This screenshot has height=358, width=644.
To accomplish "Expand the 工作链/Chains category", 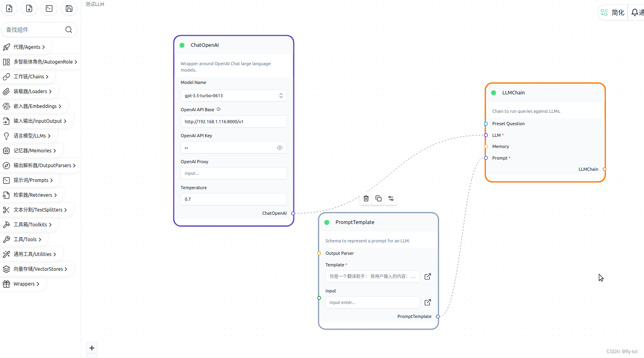I will (27, 76).
